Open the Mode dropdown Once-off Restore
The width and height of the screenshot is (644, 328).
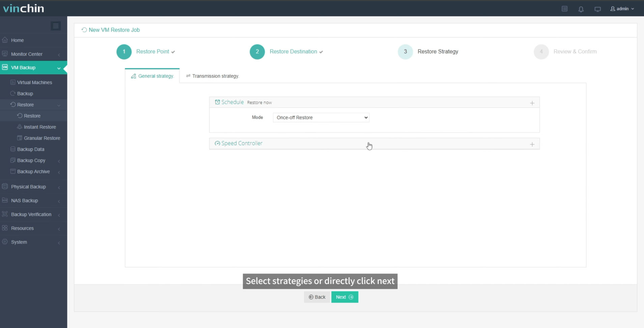coord(321,117)
